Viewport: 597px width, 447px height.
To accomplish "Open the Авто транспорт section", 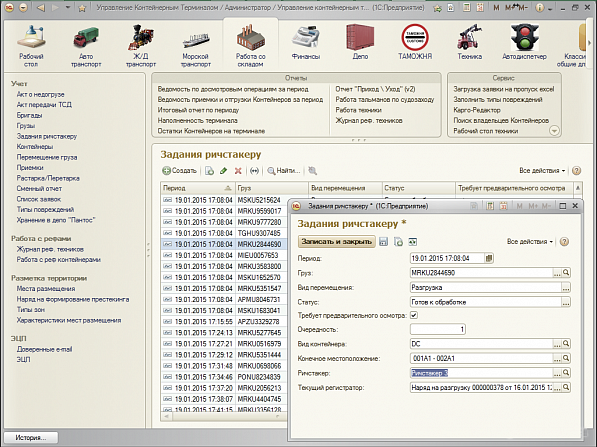I will coord(86,46).
